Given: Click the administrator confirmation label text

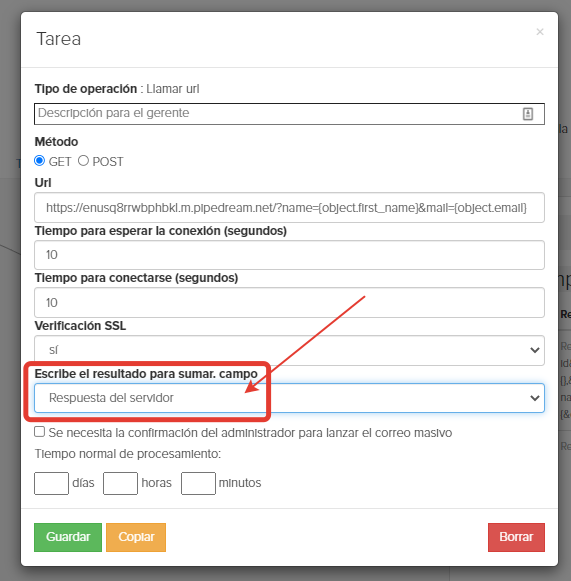Looking at the screenshot, I should tap(250, 433).
